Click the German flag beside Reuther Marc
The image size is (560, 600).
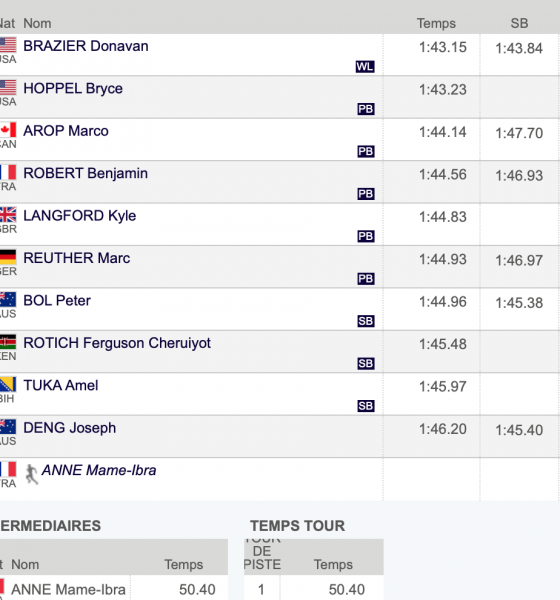click(8, 257)
